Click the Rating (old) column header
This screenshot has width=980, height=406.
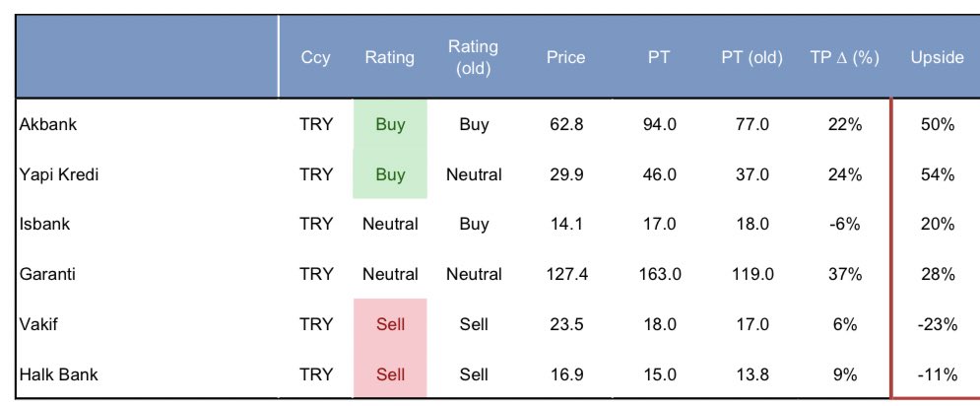click(473, 58)
